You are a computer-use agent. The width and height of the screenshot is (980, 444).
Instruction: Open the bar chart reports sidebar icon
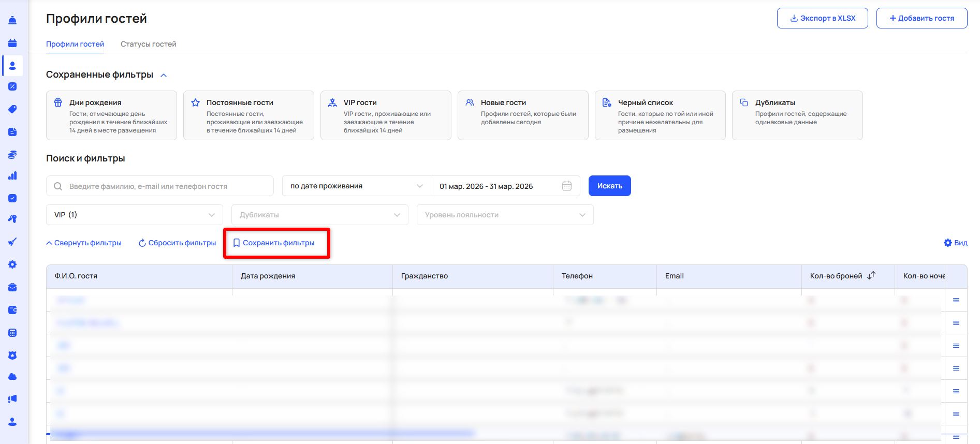click(x=12, y=176)
